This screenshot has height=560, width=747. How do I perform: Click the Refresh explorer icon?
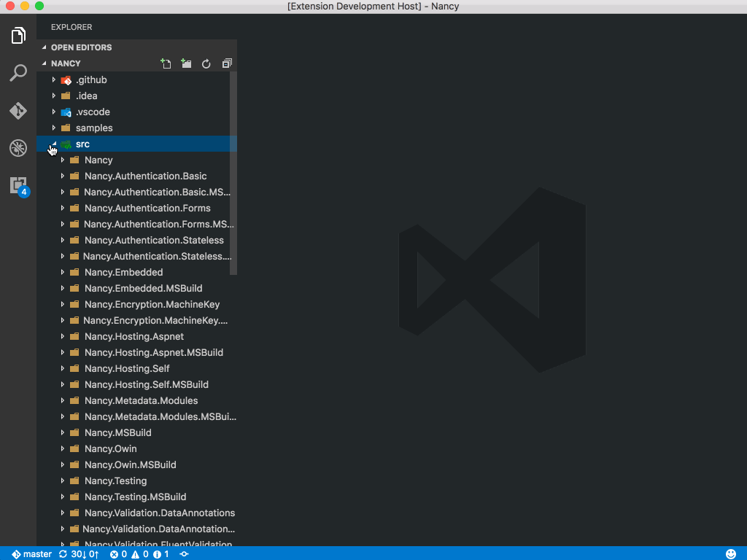click(x=206, y=63)
